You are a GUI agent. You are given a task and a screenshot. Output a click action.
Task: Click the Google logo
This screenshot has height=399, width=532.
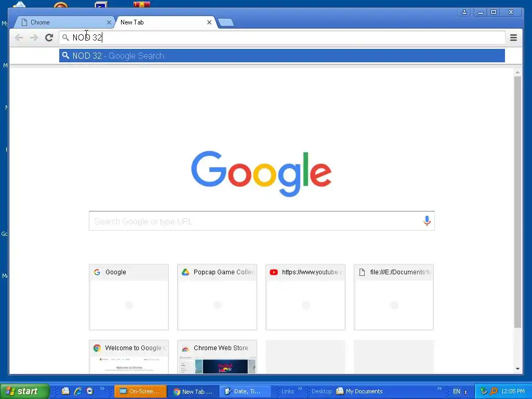(x=261, y=174)
